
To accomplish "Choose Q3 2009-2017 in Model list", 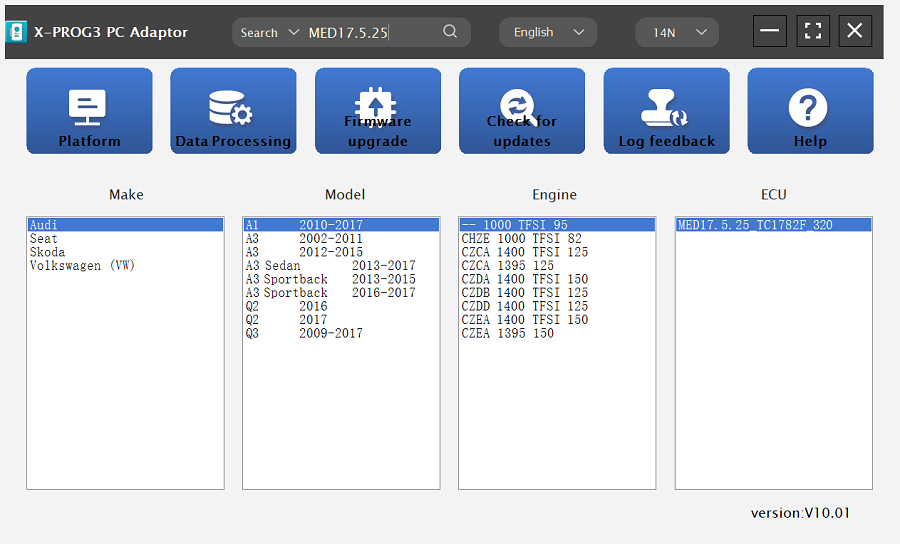I will tap(304, 334).
